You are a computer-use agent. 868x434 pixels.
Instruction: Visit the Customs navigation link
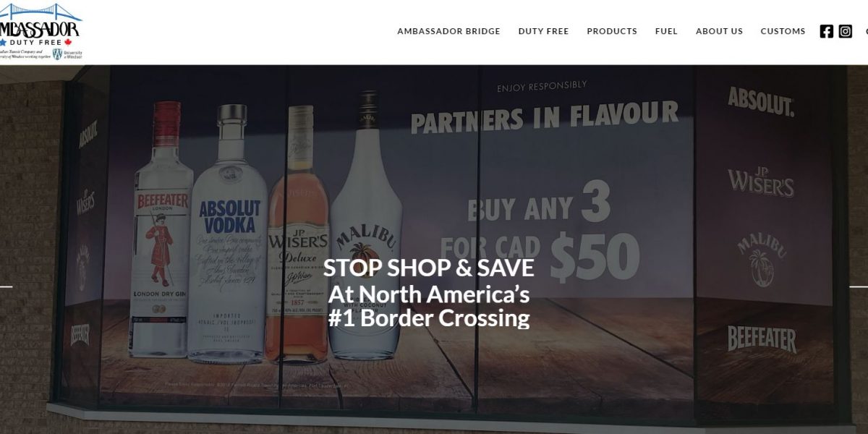click(783, 31)
